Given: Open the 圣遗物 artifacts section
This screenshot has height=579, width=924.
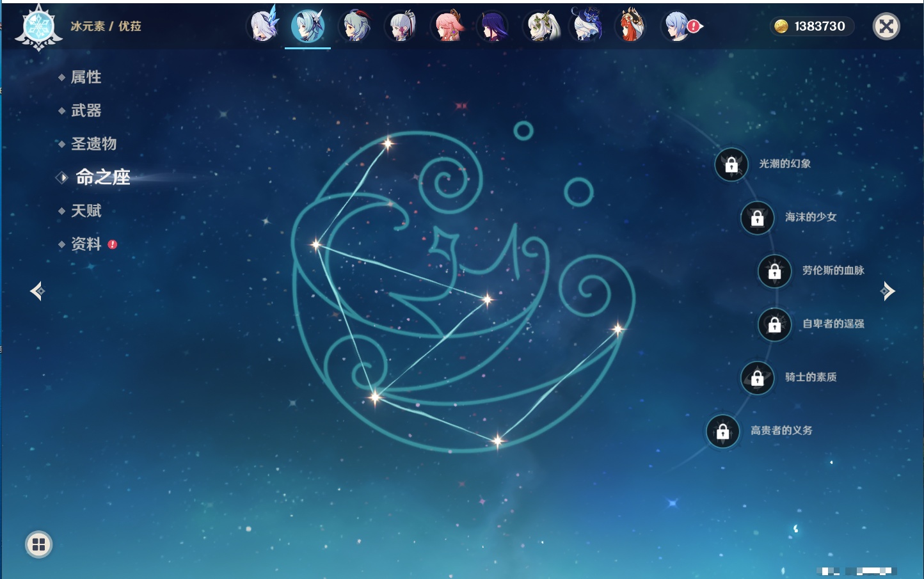Looking at the screenshot, I should (93, 144).
